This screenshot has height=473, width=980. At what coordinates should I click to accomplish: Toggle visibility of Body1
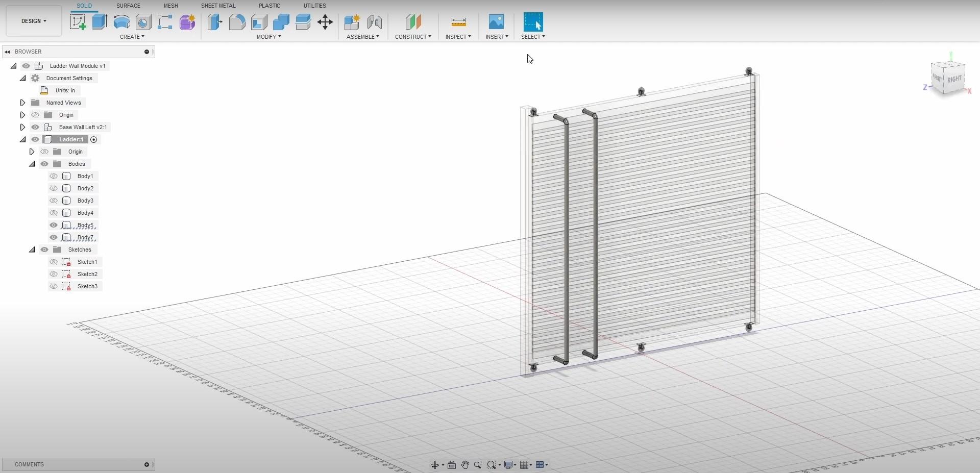(54, 176)
